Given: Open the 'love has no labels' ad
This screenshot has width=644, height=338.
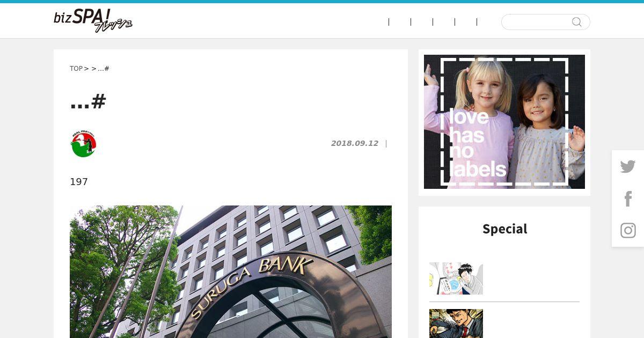Looking at the screenshot, I should [x=504, y=122].
